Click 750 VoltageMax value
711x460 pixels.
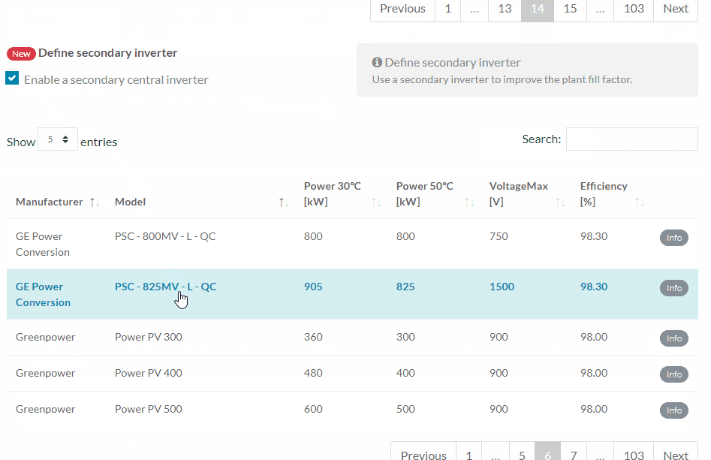pyautogui.click(x=498, y=236)
